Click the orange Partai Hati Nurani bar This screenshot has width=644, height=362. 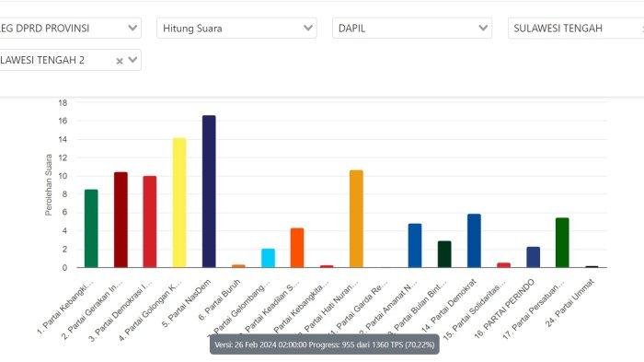pos(356,219)
